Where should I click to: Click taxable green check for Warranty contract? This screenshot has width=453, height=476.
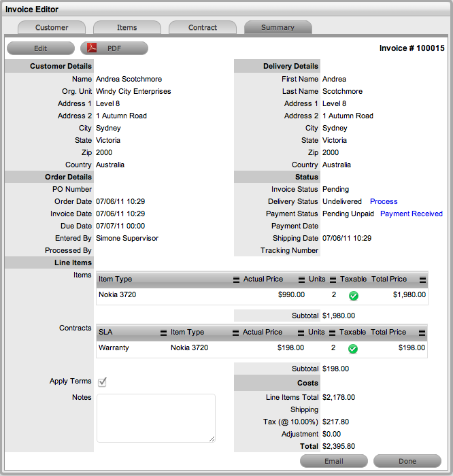point(353,348)
